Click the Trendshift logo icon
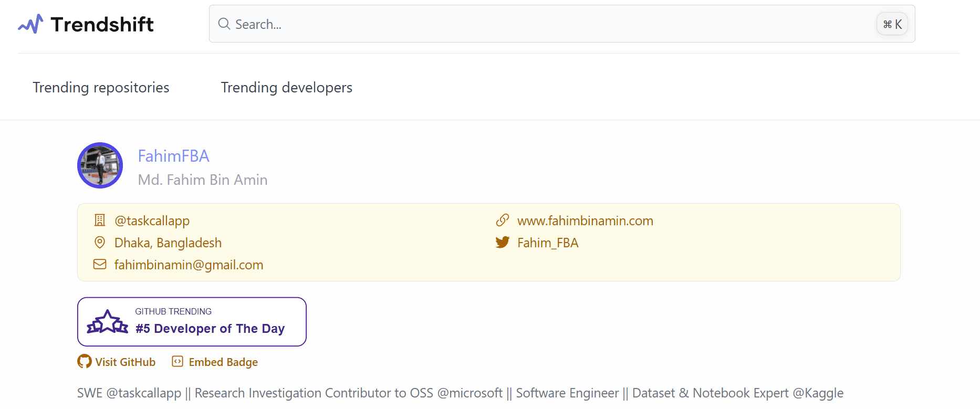The image size is (980, 409). click(x=30, y=24)
